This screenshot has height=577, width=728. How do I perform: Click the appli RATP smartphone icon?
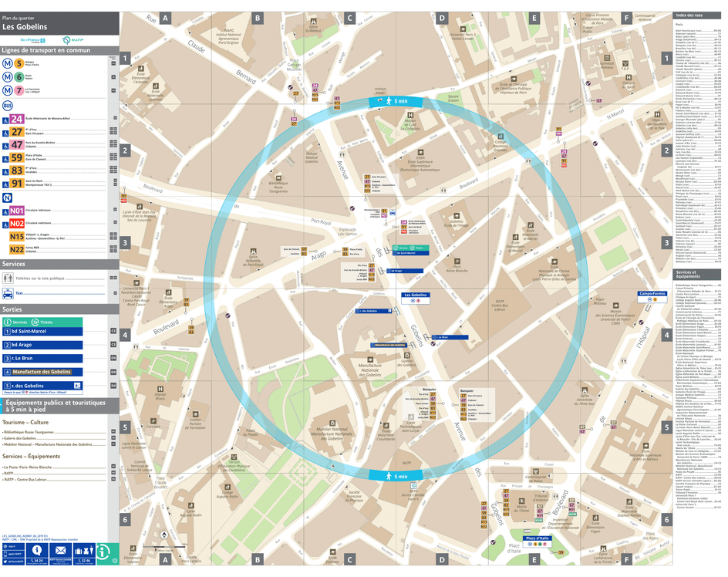[x=5, y=552]
